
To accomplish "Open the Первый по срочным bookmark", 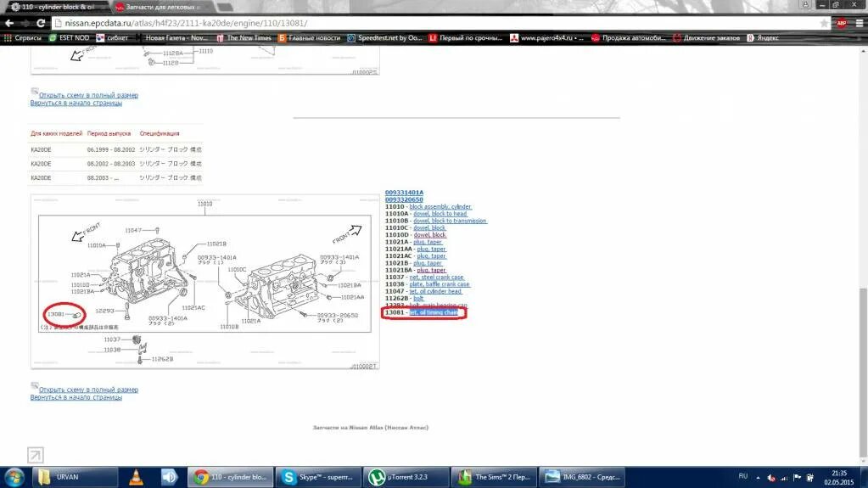I will [x=466, y=38].
